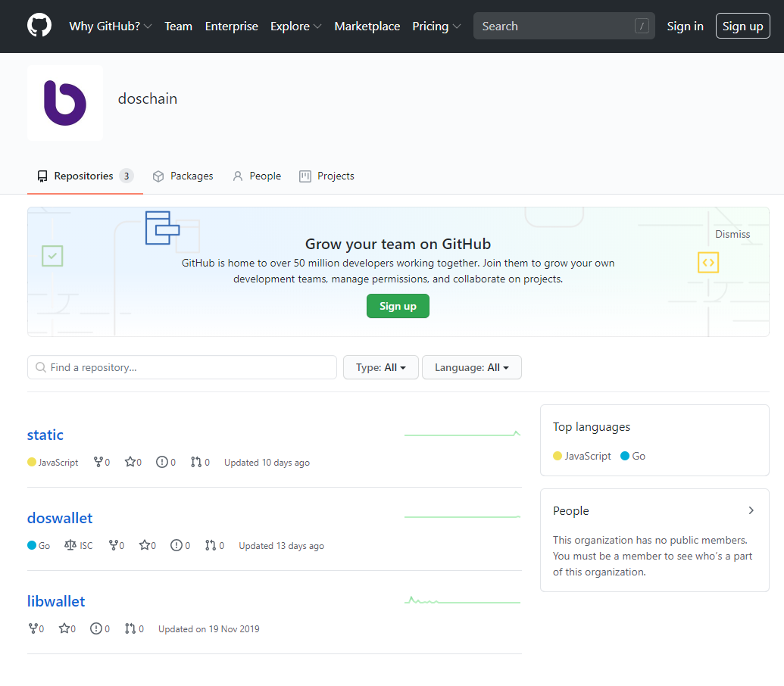Open the doswallet repository
Image resolution: width=784 pixels, height=686 pixels.
click(x=60, y=518)
